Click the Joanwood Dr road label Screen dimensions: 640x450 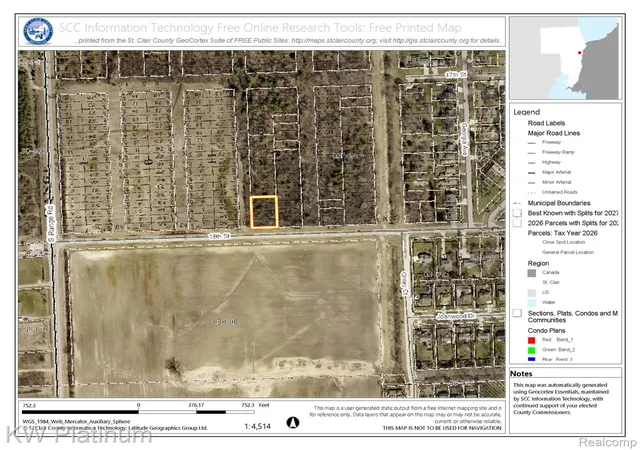pos(456,316)
